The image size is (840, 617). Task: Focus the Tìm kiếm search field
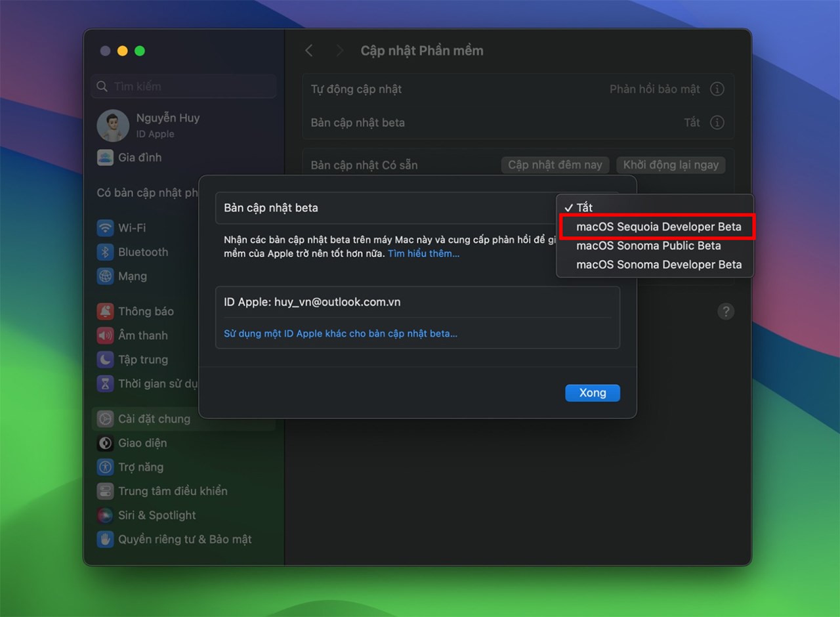pos(184,87)
